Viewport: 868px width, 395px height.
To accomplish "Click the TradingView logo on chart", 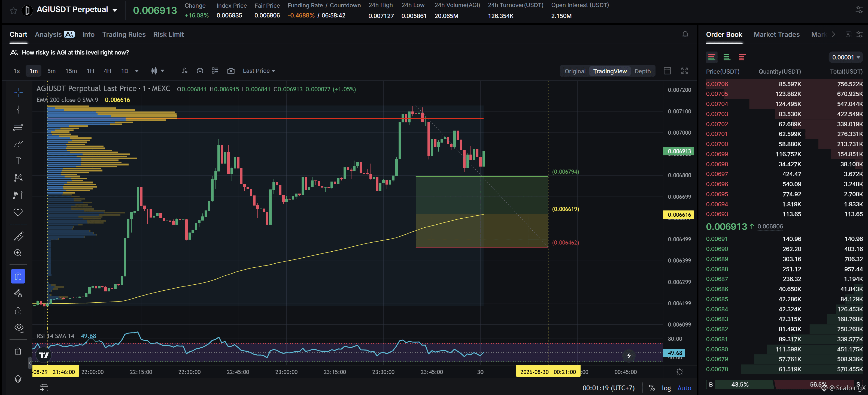I will pos(44,355).
